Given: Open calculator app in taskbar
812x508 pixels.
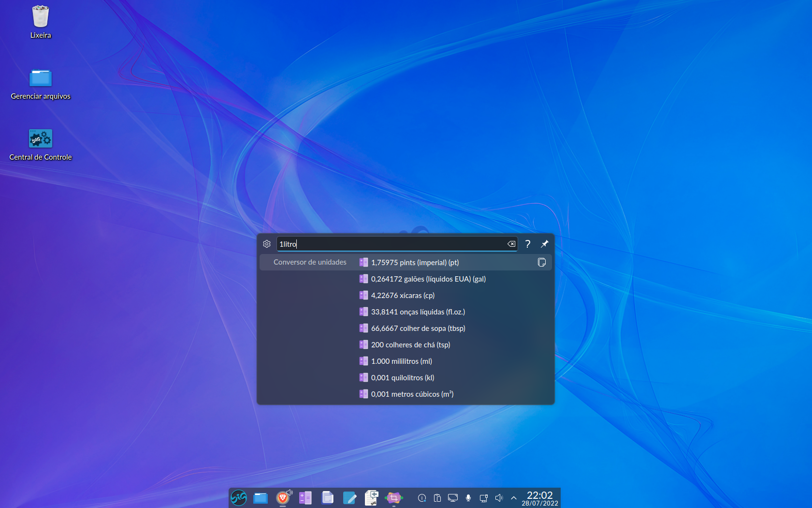Looking at the screenshot, I should [x=305, y=497].
